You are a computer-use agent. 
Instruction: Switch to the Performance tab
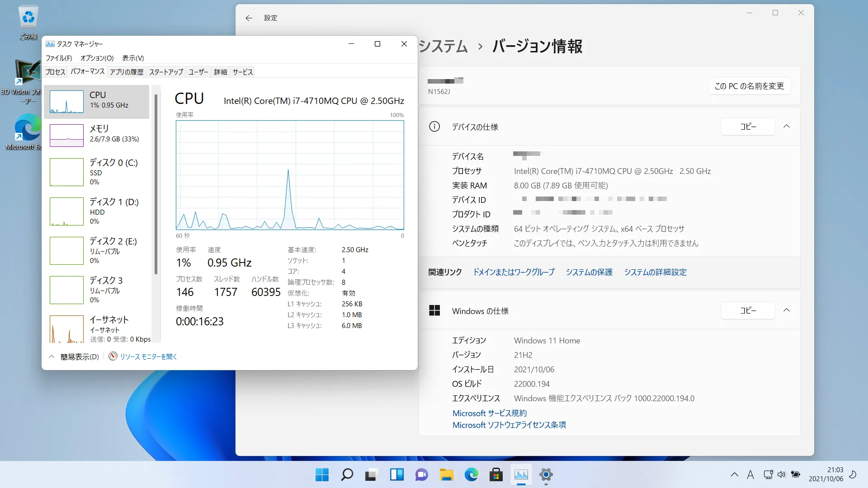point(88,71)
